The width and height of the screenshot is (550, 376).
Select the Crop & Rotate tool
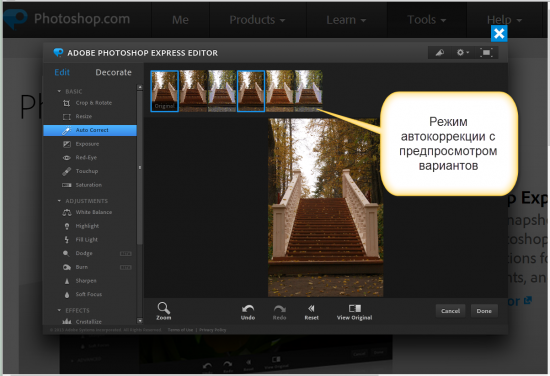pyautogui.click(x=90, y=103)
